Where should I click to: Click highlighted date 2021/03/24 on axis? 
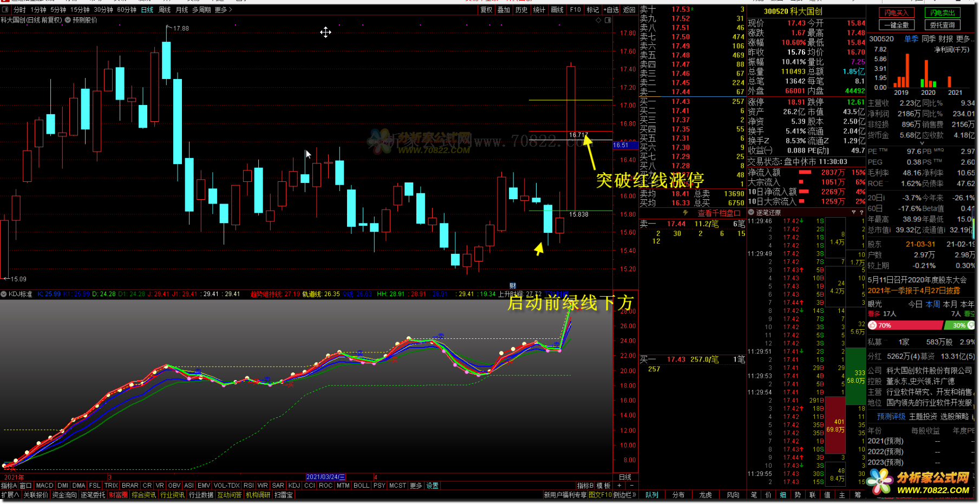(325, 477)
